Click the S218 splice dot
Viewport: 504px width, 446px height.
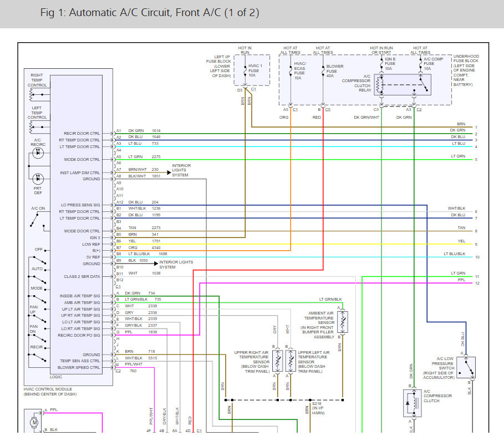(310, 400)
